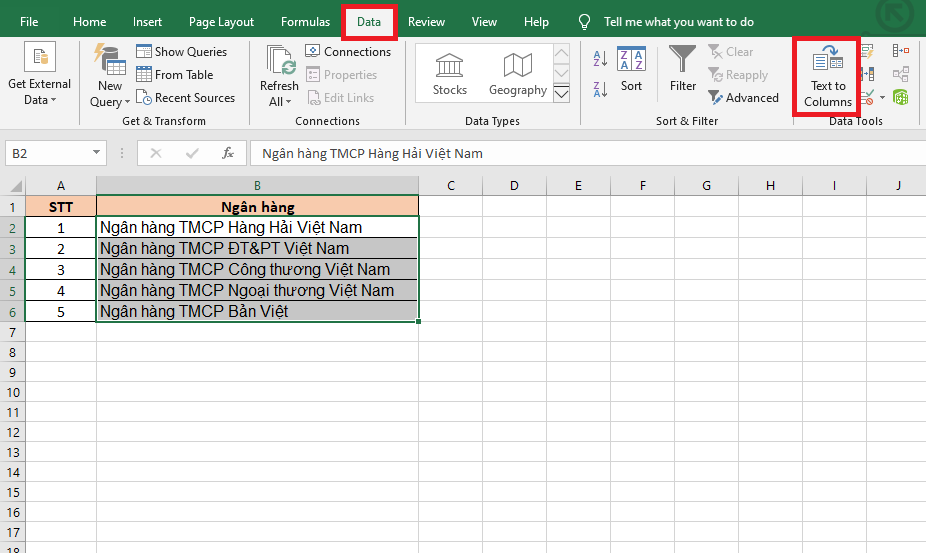Select Stocks data type
This screenshot has height=553, width=926.
click(x=449, y=74)
